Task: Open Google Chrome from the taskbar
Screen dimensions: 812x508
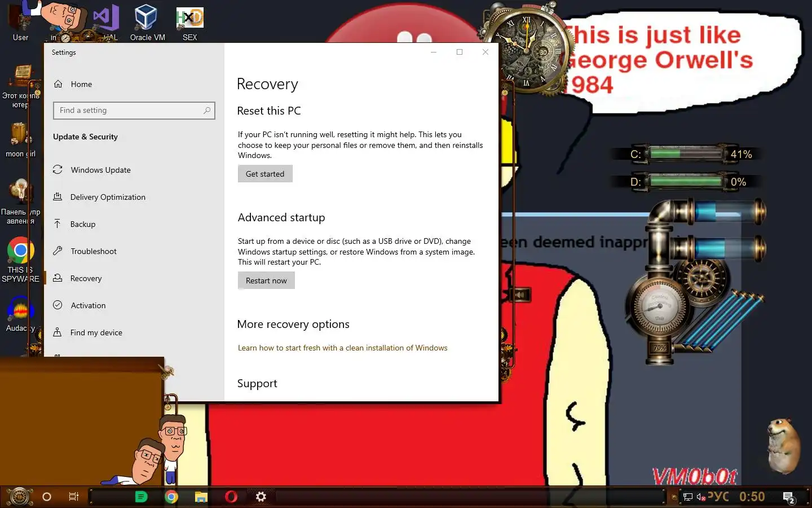Action: 171,497
